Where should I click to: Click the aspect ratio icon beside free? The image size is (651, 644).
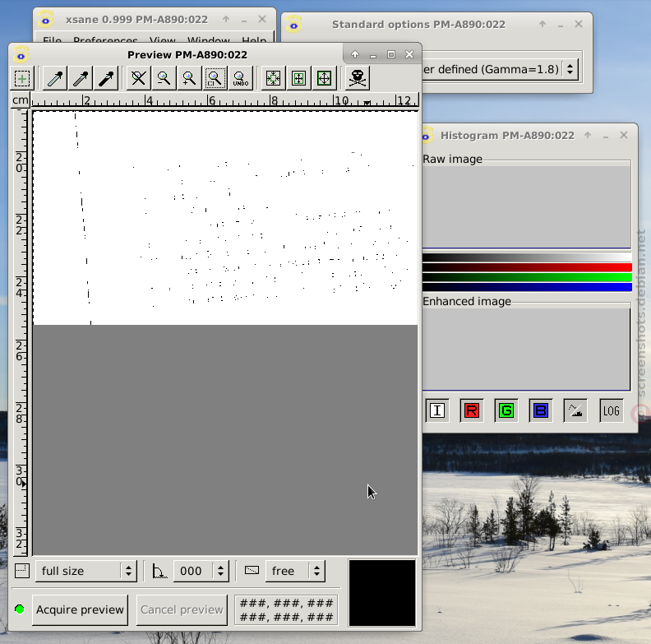tap(252, 570)
